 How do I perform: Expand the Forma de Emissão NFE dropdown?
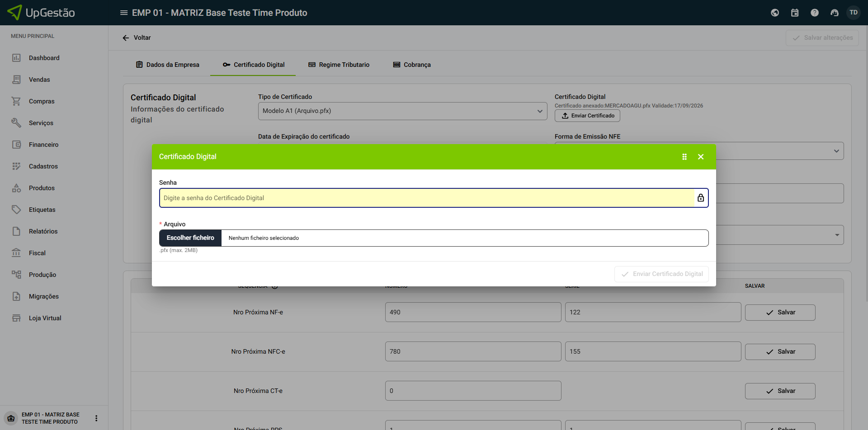click(836, 151)
